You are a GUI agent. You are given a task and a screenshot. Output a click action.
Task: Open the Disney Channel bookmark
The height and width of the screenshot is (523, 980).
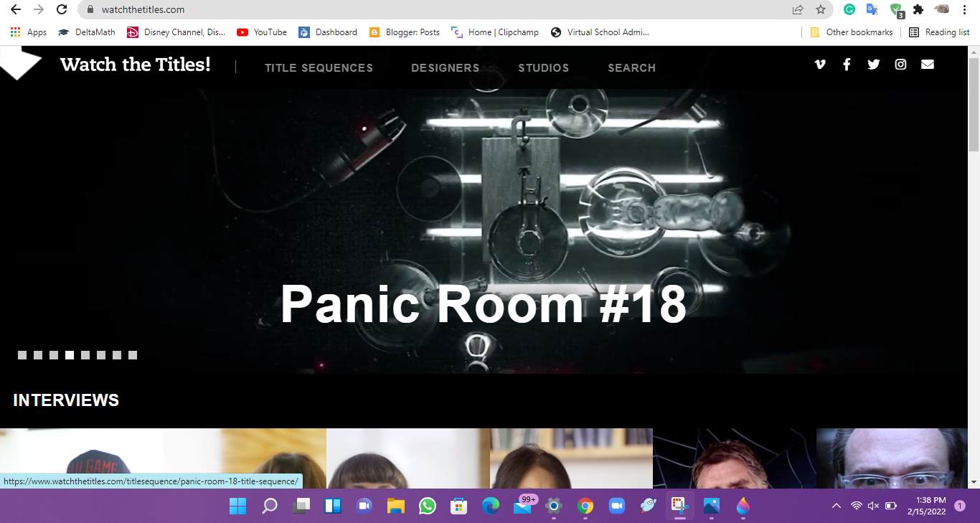[176, 32]
